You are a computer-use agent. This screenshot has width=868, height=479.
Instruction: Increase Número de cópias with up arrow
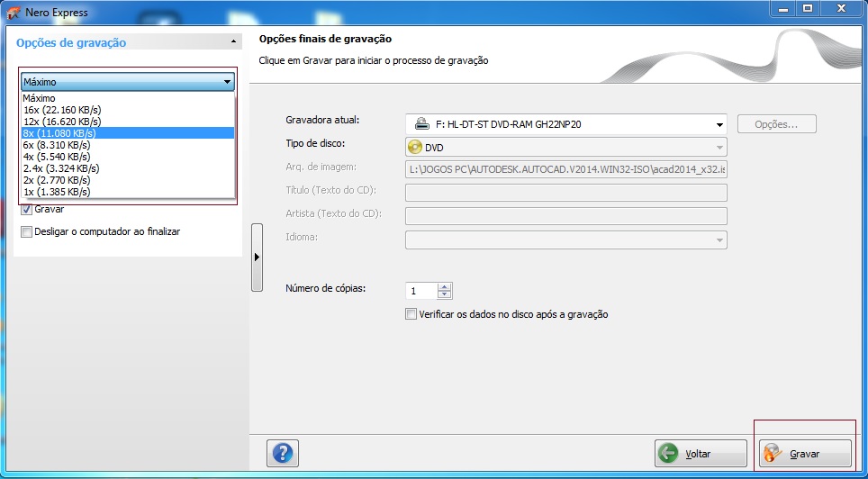[445, 287]
